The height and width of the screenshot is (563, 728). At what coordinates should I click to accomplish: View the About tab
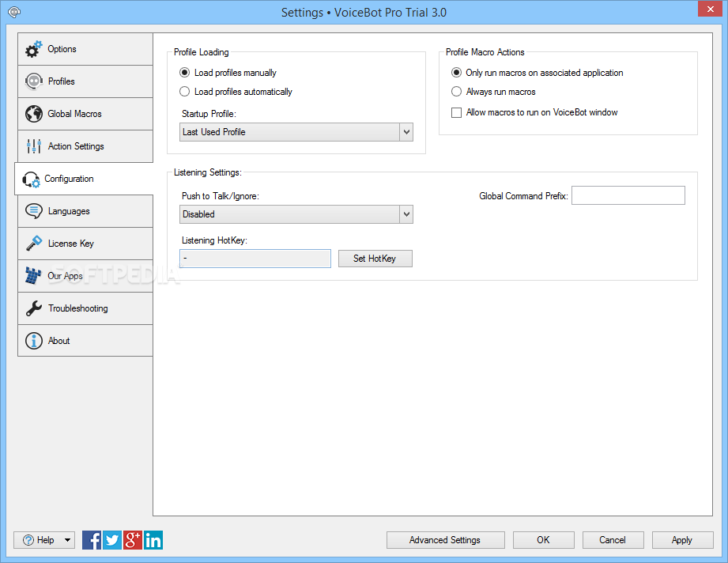pos(85,341)
